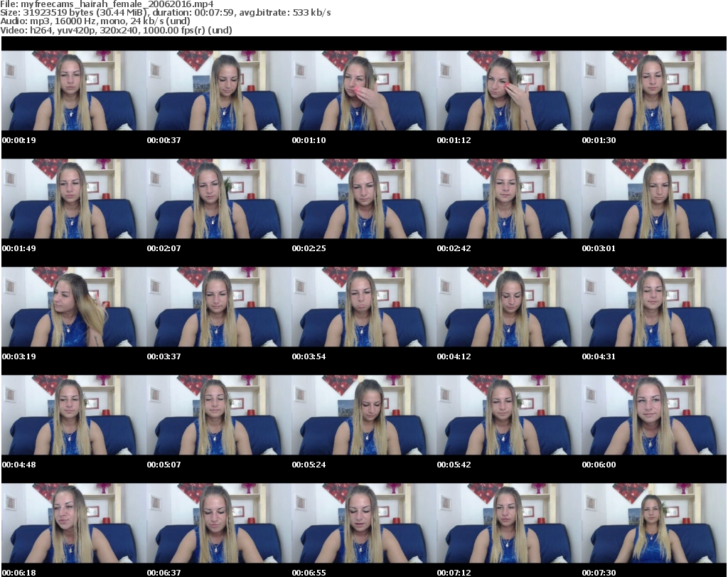Select the thumbnail frame at 00:05:42
728x577 pixels.
click(509, 415)
